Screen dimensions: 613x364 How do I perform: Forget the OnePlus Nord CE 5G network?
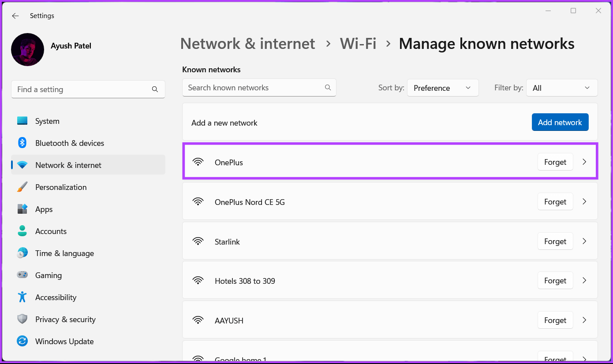tap(555, 202)
